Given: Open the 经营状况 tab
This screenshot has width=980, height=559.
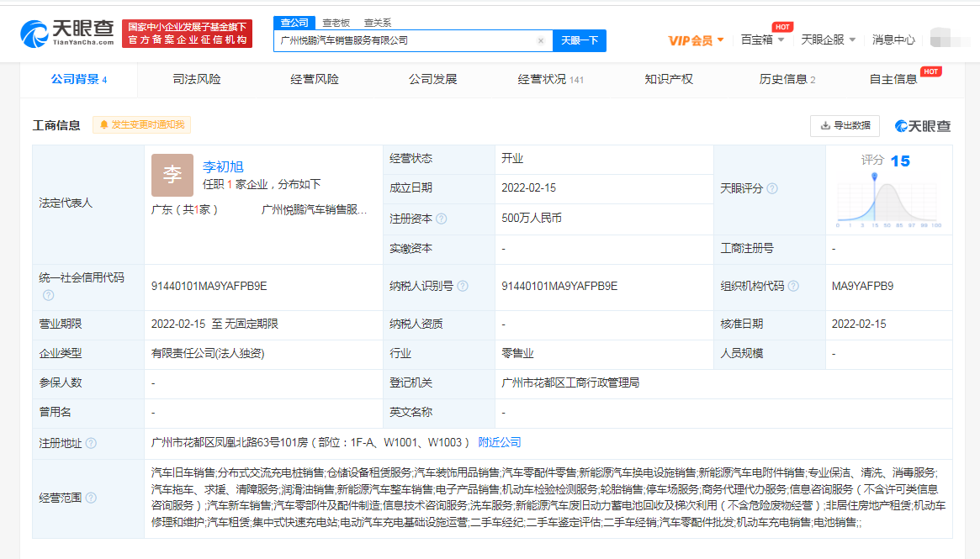Looking at the screenshot, I should (x=551, y=79).
